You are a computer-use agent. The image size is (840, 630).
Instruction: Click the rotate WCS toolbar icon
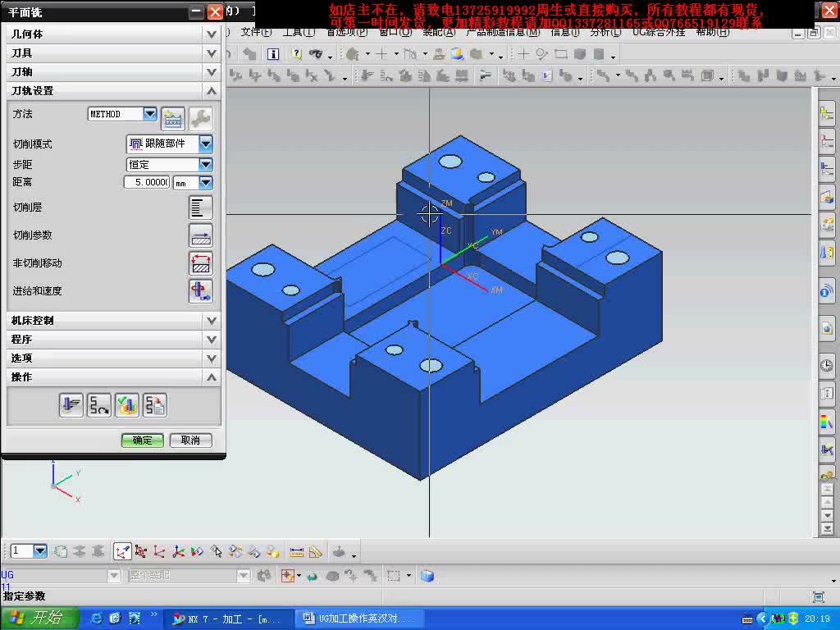pos(160,551)
